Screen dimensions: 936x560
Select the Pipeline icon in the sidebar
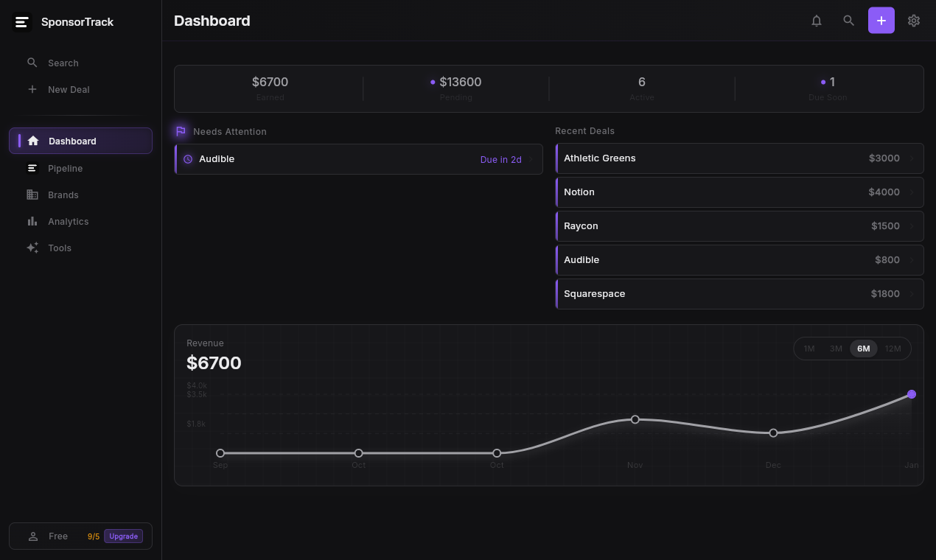[32, 168]
